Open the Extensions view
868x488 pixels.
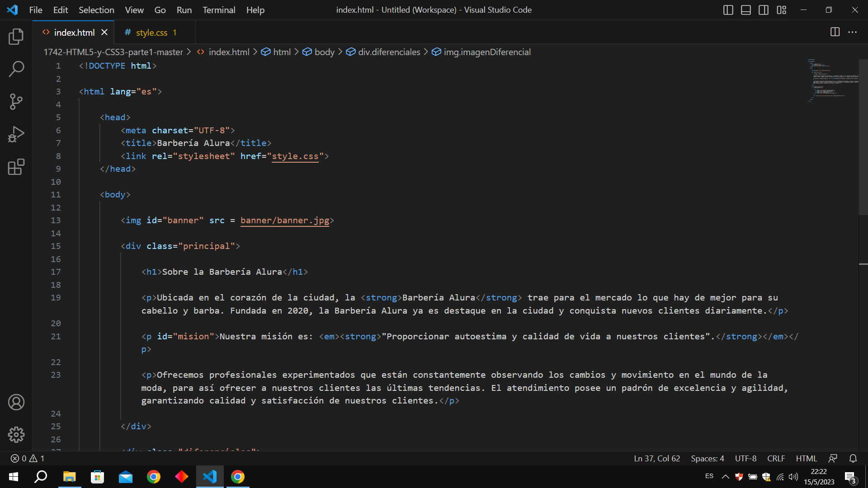tap(16, 167)
